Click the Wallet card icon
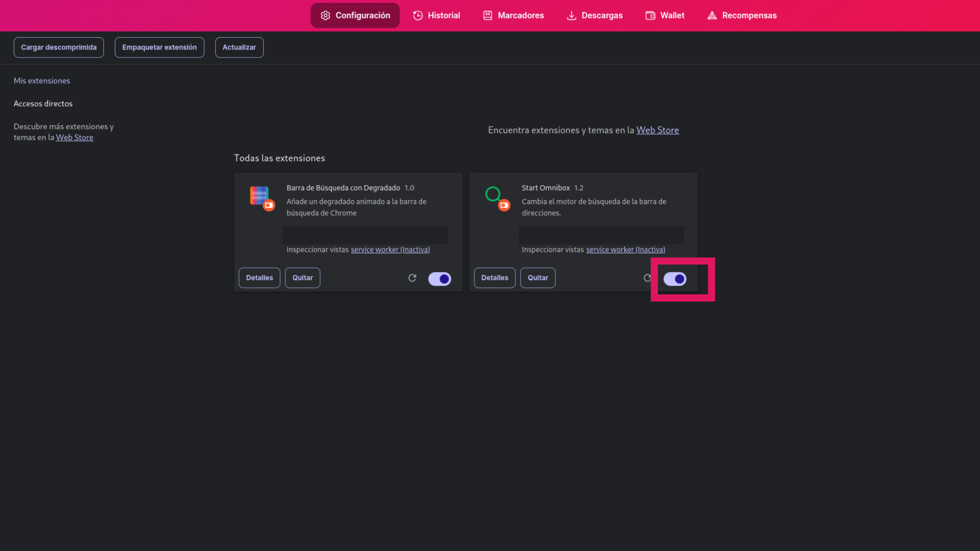The image size is (980, 551). pyautogui.click(x=650, y=15)
